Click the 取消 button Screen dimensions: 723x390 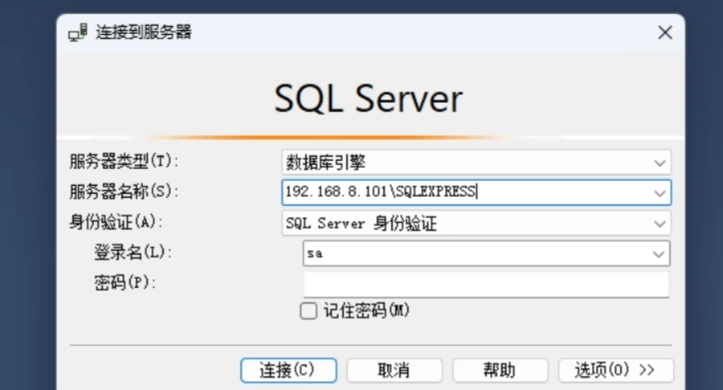(x=394, y=370)
